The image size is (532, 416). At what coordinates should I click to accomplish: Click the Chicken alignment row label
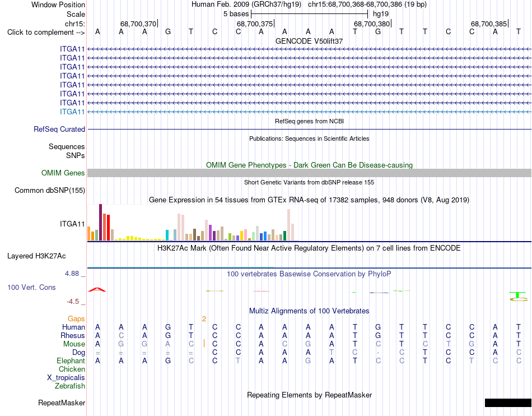(72, 369)
